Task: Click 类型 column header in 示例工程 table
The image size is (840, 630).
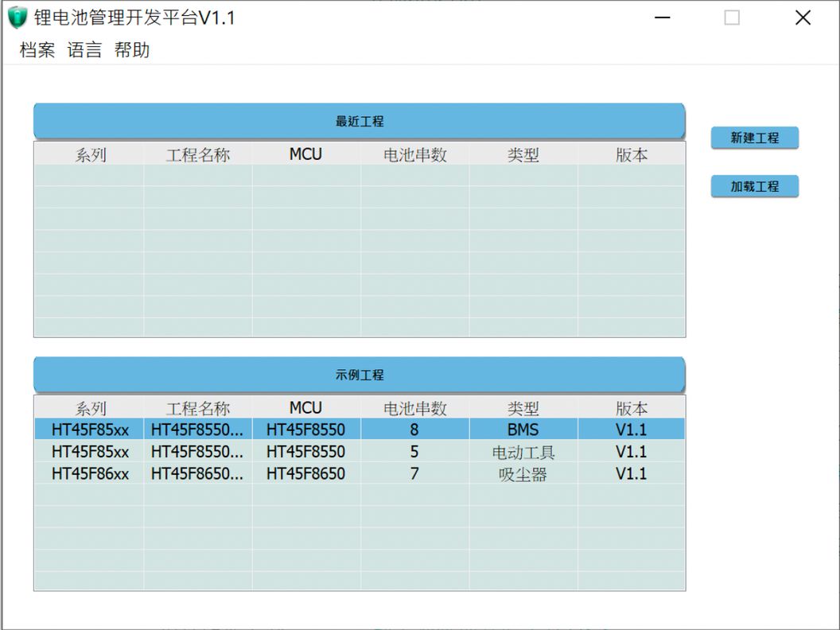Action: tap(523, 408)
